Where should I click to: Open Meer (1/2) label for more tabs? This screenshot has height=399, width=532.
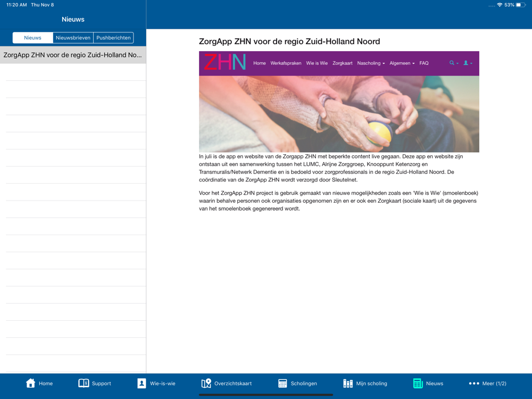(x=494, y=384)
